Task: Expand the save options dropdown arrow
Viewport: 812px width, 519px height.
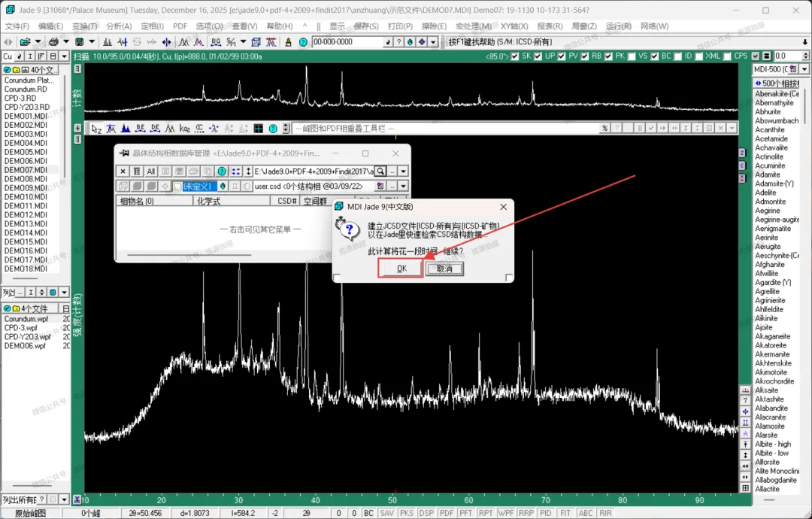Action: tap(92, 42)
